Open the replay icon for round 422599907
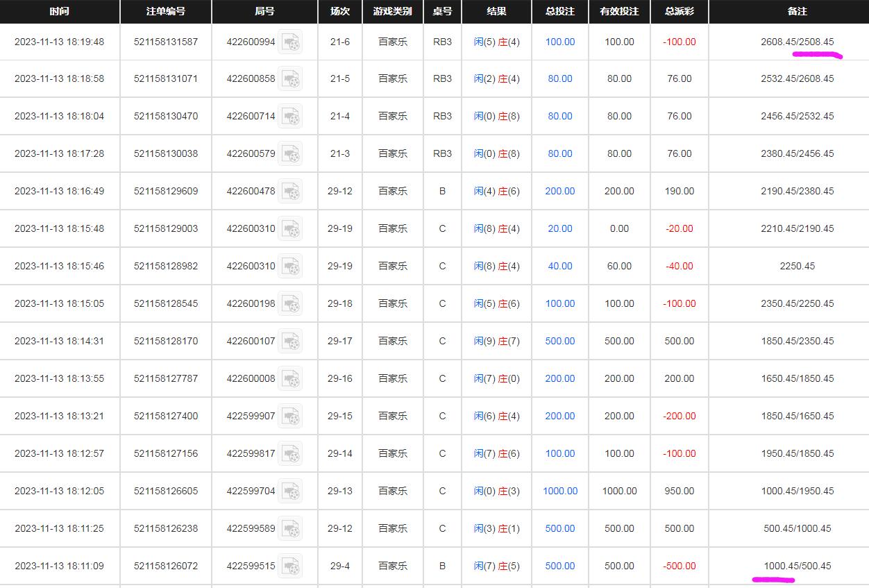The image size is (869, 588). coord(290,417)
